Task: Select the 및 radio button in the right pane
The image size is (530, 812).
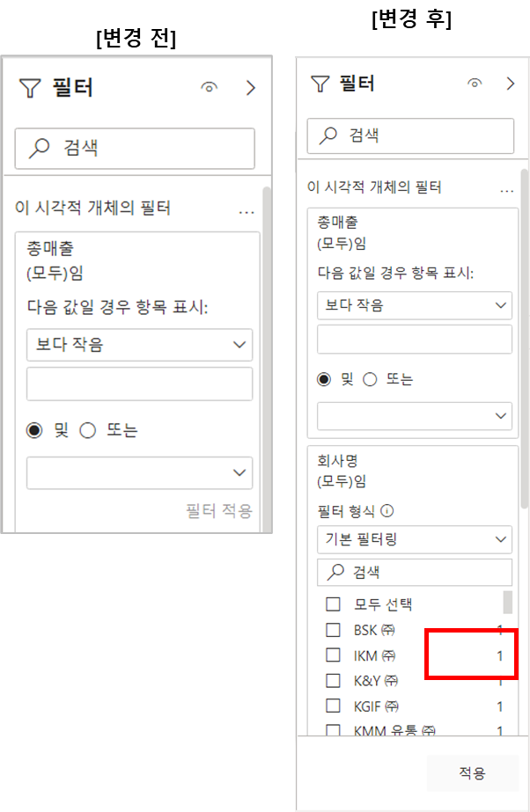Action: 324,379
